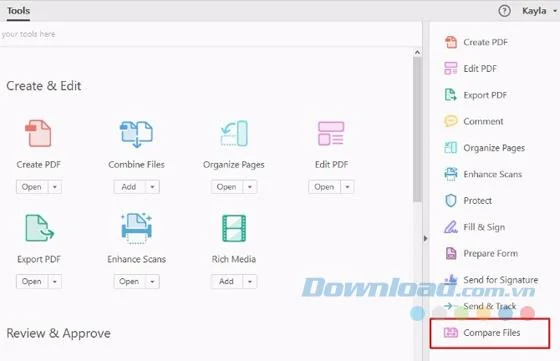Click the Rich Media label
Image resolution: width=560 pixels, height=361 pixels.
(234, 259)
